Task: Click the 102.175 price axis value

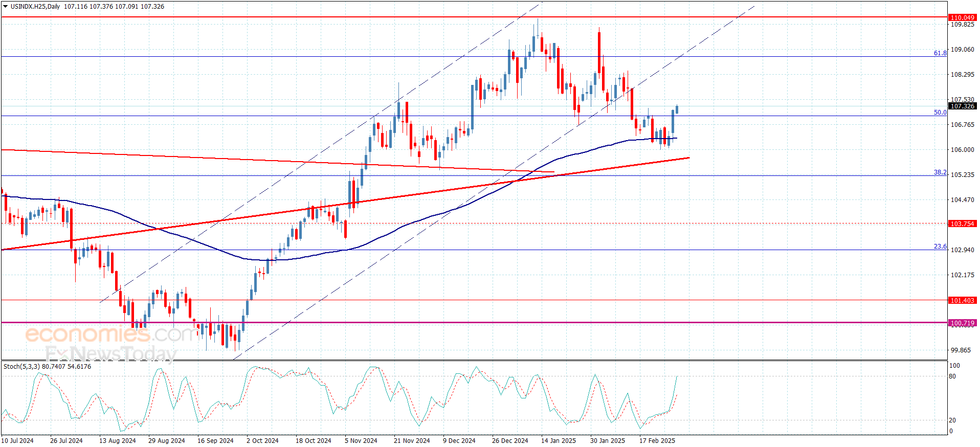Action: coord(962,275)
